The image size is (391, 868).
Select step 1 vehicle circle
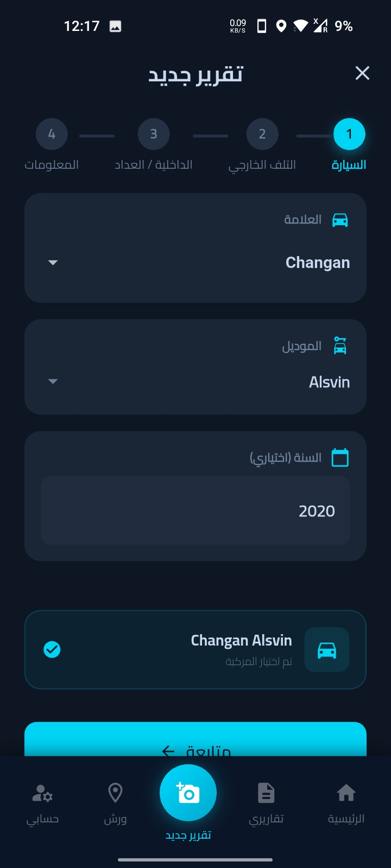click(x=349, y=134)
